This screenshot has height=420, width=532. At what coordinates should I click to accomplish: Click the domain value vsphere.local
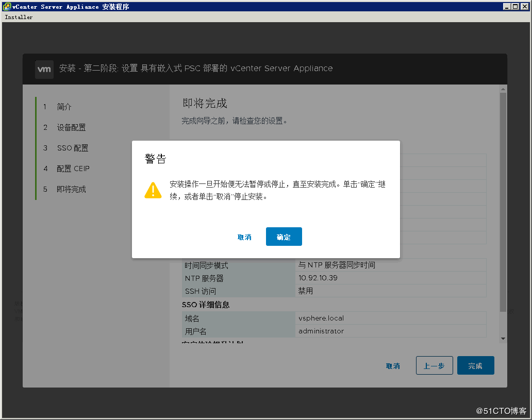[321, 318]
